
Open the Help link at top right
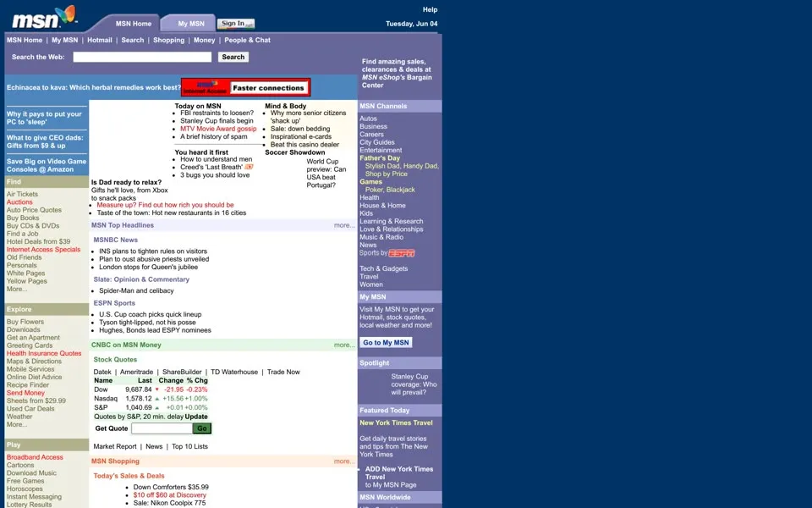tap(430, 9)
